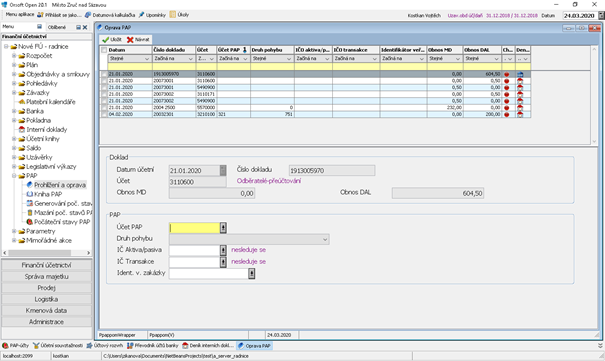Click the lookup button beside Účet PAP field
Image resolution: width=605 pixels, height=361 pixels.
pyautogui.click(x=223, y=228)
